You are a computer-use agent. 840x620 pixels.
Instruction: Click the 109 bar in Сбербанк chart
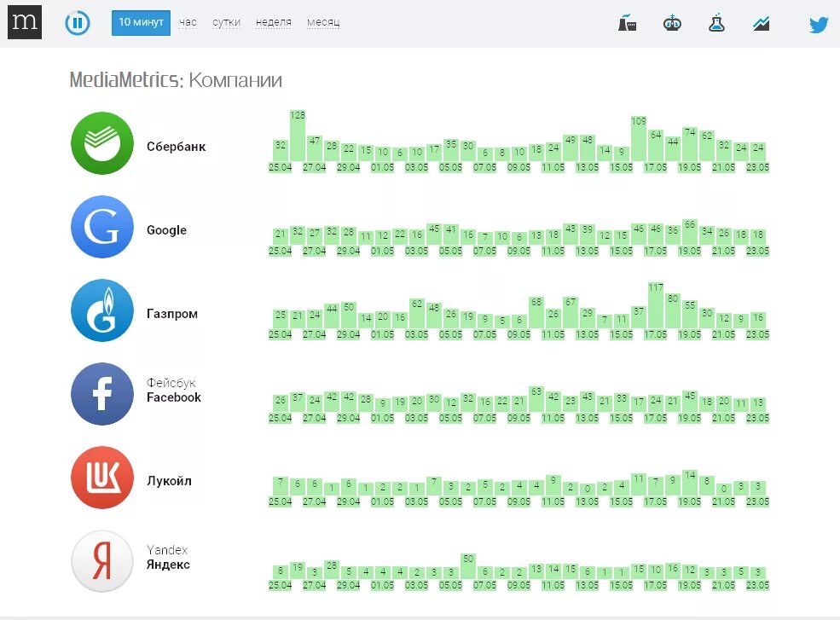639,139
